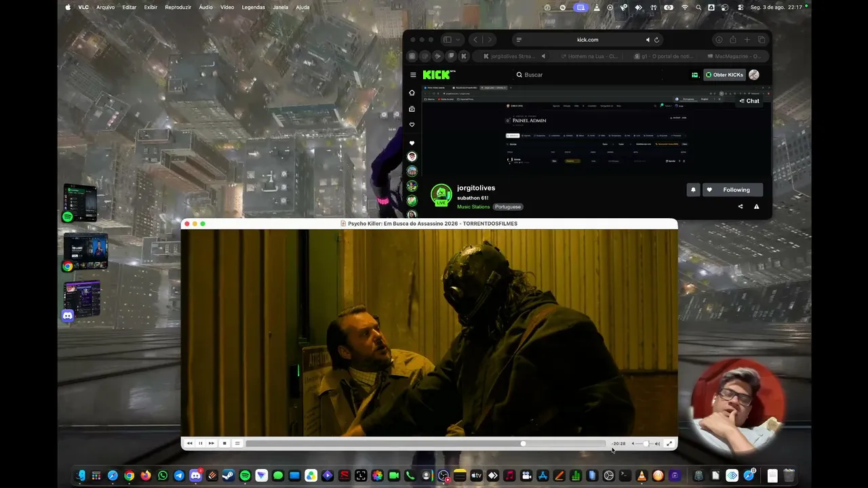
Task: Stop VLC playback
Action: pyautogui.click(x=224, y=443)
